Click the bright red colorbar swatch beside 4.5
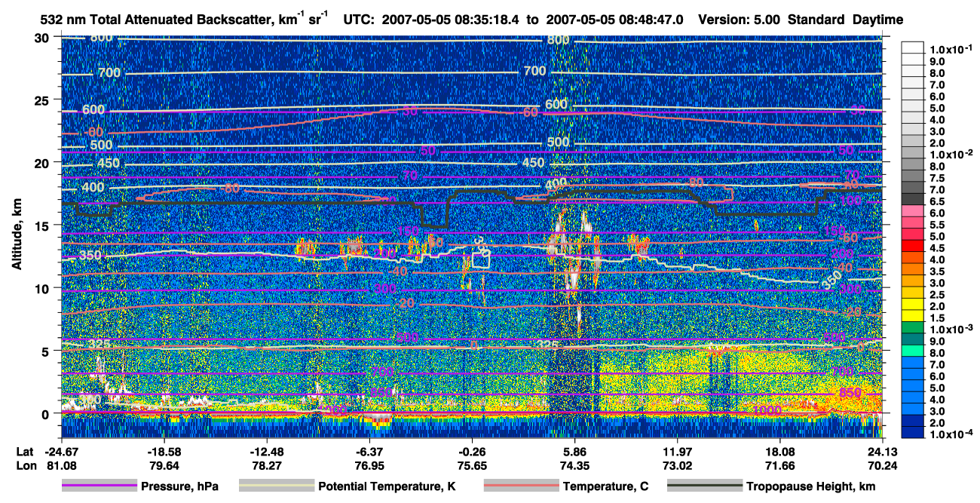980x503 pixels. 913,245
